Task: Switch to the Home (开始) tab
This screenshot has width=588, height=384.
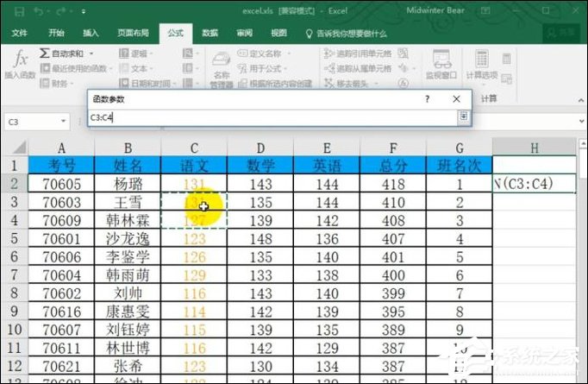Action: [x=56, y=33]
